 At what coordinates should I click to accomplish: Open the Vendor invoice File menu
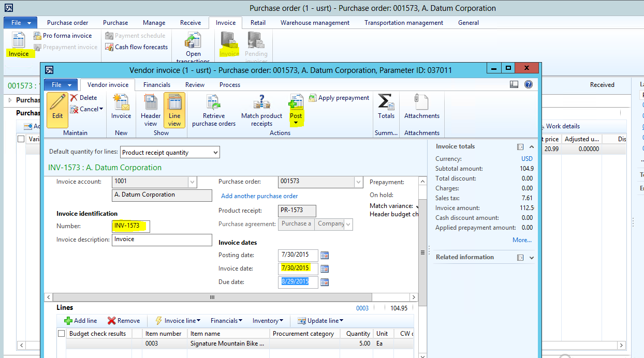(61, 84)
